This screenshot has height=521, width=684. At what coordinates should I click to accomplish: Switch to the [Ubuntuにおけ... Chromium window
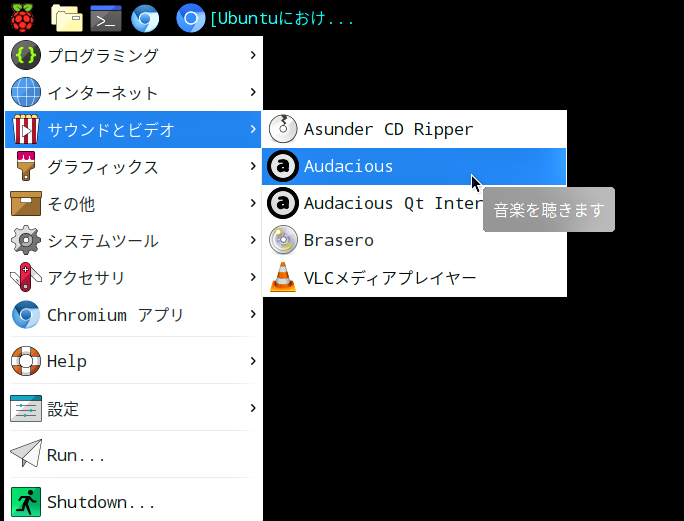click(264, 18)
